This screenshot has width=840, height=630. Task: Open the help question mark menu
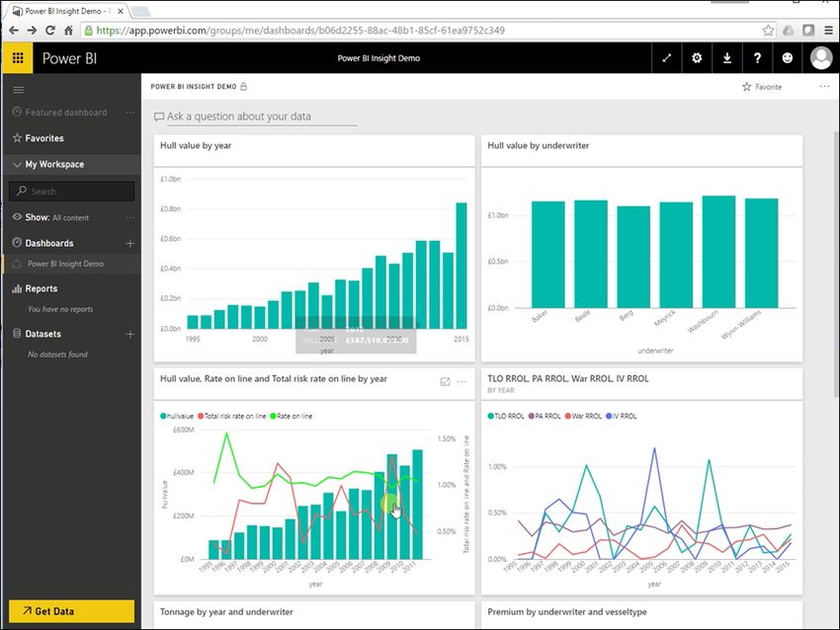pos(757,58)
